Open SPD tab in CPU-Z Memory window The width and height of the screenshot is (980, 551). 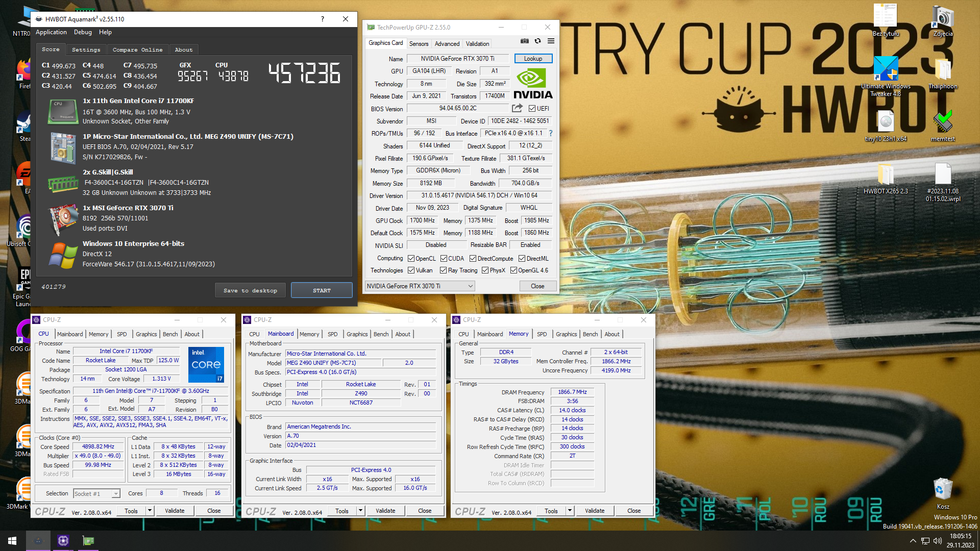[x=542, y=334]
